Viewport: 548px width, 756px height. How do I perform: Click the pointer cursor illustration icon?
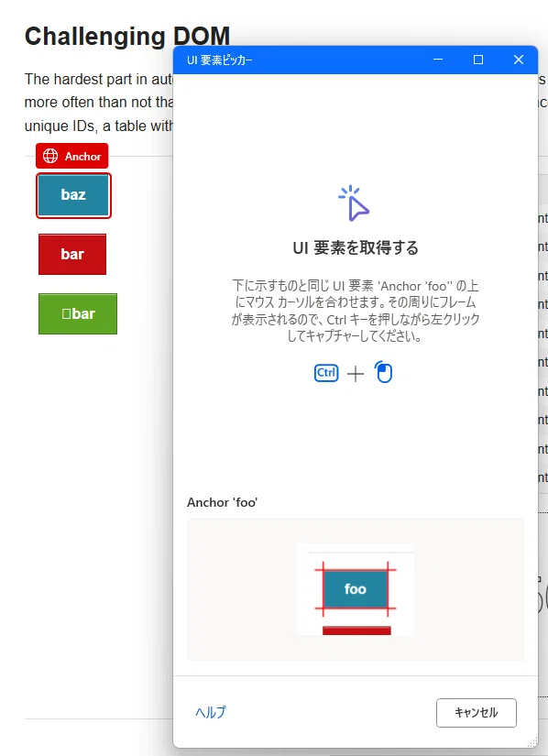[x=355, y=203]
